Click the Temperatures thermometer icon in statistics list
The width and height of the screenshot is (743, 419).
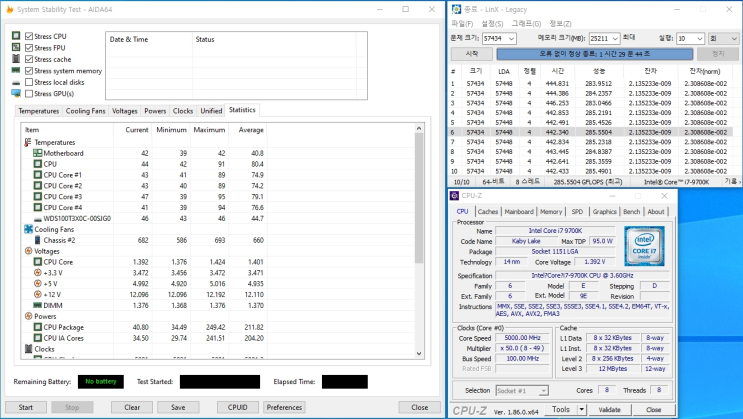pos(28,142)
